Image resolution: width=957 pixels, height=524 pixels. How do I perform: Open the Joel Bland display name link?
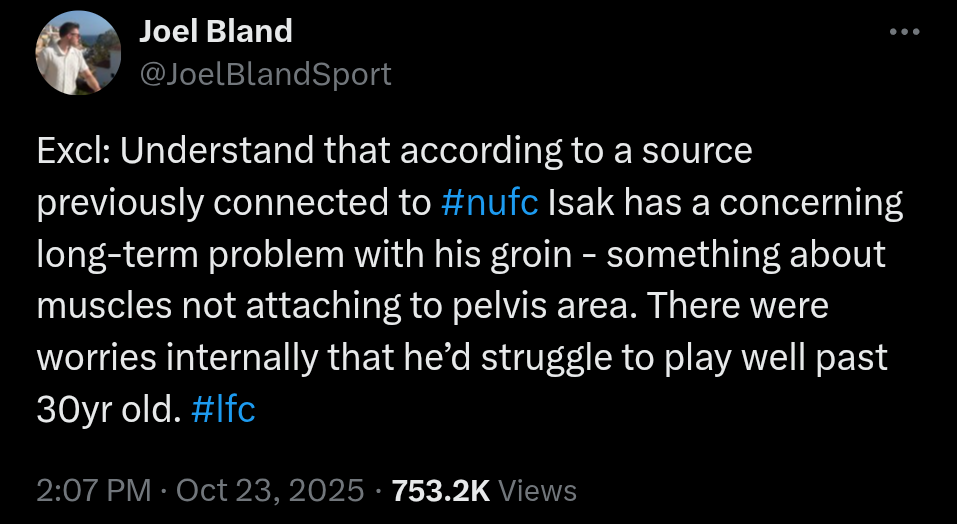tap(215, 32)
